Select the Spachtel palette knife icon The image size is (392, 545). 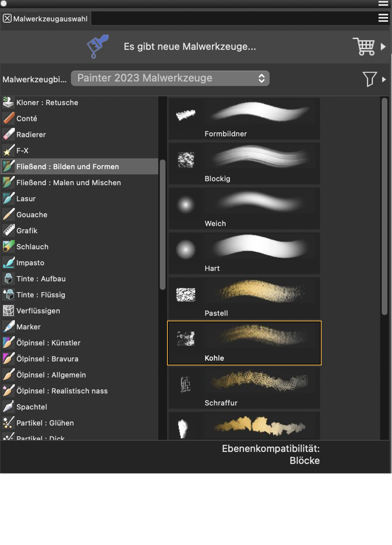tap(9, 407)
